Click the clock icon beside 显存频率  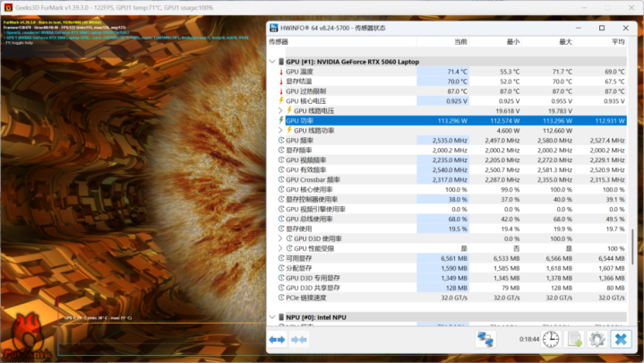click(x=281, y=150)
